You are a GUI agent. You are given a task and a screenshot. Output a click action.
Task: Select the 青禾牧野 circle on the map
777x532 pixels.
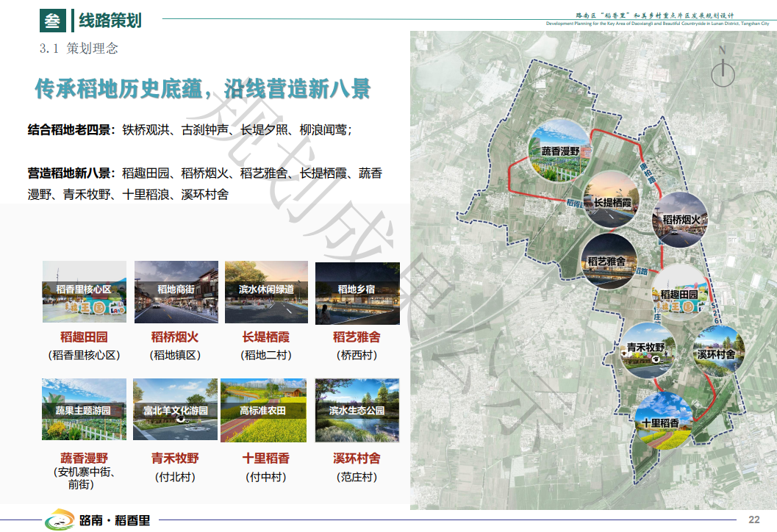pos(645,348)
